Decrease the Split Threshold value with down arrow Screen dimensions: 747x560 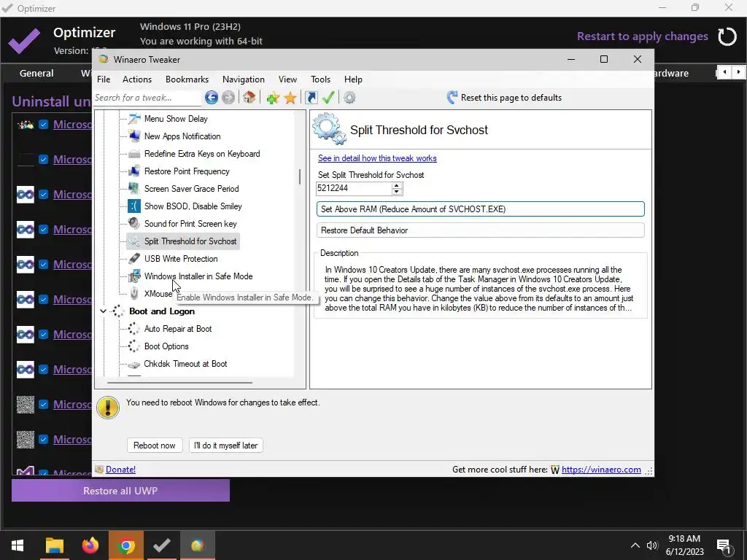(x=396, y=192)
